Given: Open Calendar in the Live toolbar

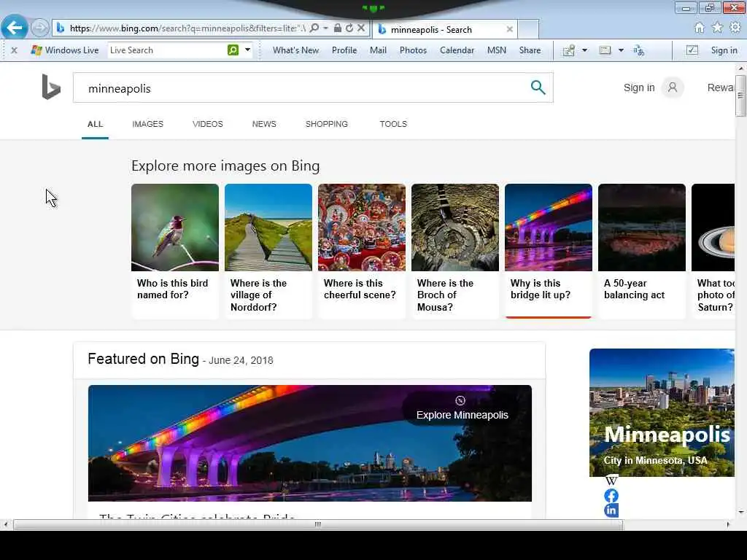Looking at the screenshot, I should click(x=457, y=50).
